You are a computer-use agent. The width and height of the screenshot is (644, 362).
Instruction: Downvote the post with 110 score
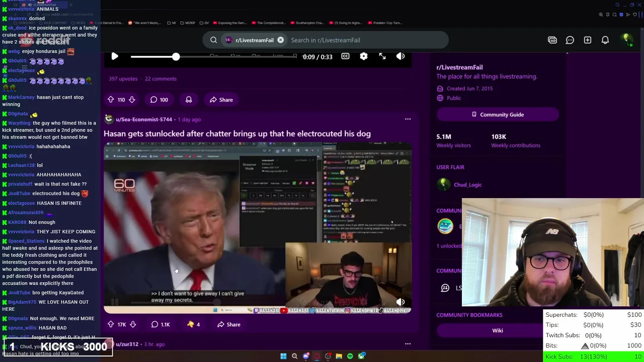(132, 100)
